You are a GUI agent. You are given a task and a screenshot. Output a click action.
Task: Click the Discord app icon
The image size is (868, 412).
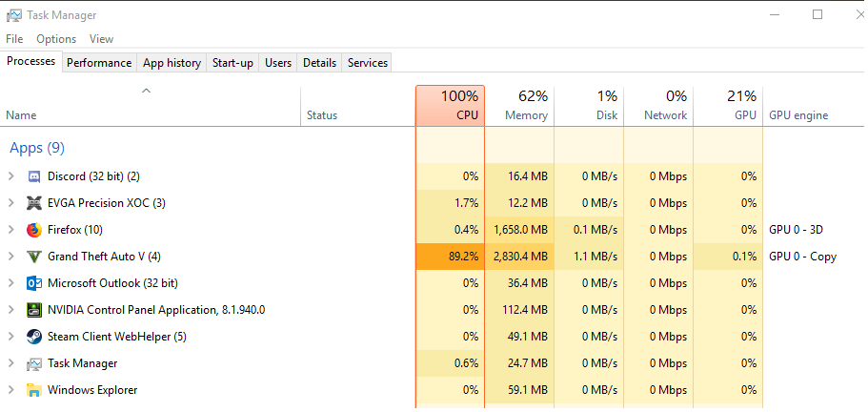[33, 176]
